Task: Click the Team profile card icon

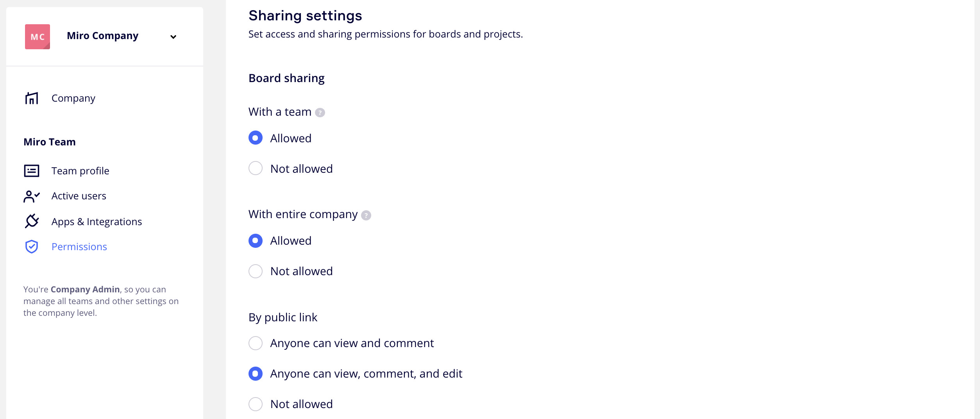Action: 32,171
